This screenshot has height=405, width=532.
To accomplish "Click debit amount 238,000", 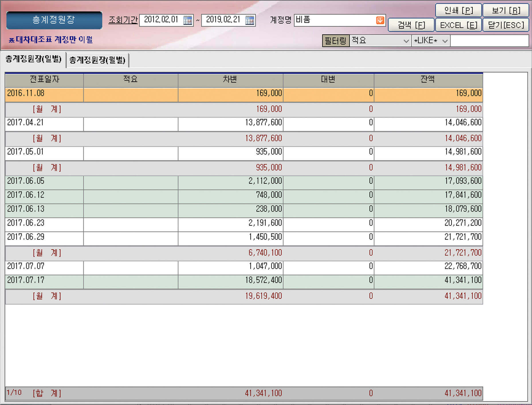I will [269, 209].
